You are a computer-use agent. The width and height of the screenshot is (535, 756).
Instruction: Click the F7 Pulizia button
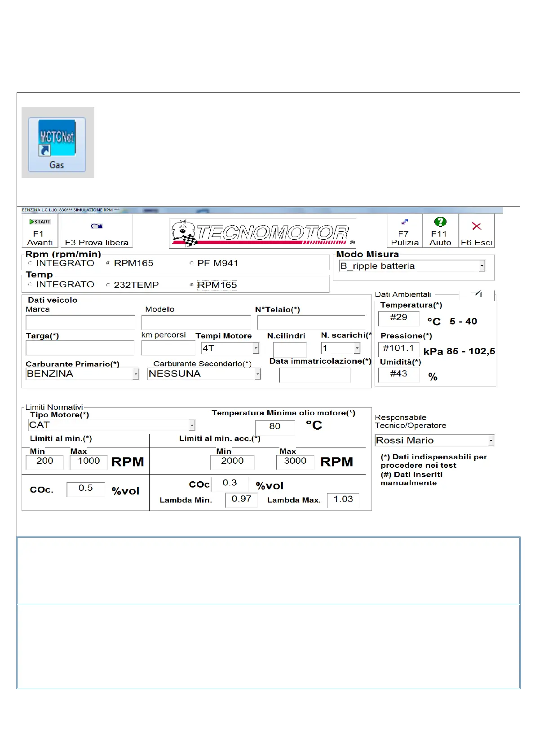405,231
